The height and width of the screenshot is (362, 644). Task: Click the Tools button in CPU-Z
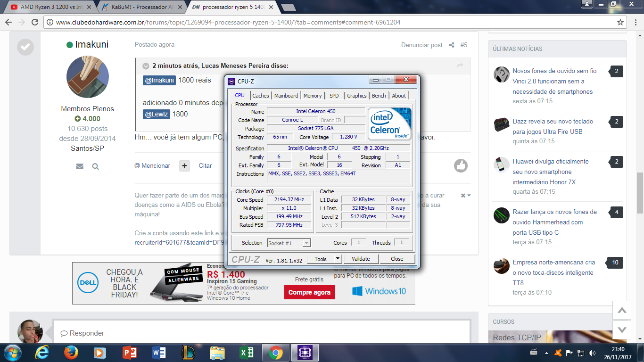click(x=321, y=259)
